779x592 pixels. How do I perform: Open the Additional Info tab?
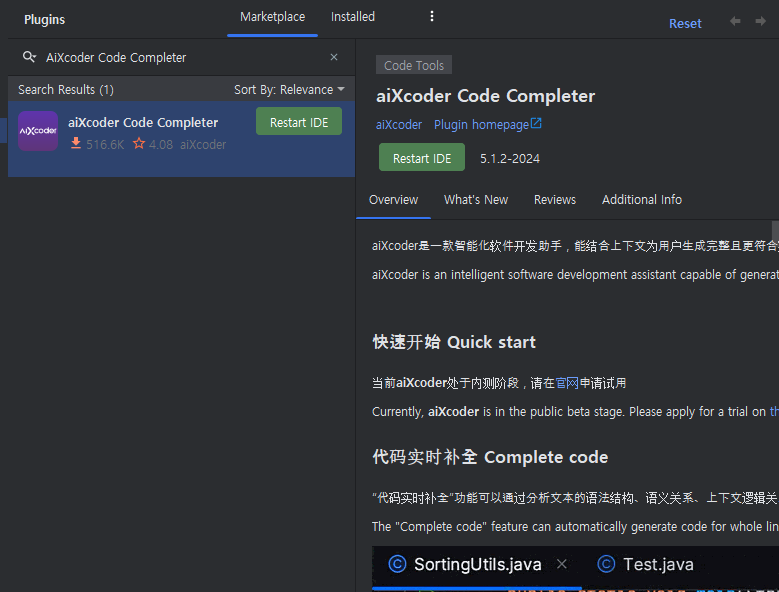641,200
